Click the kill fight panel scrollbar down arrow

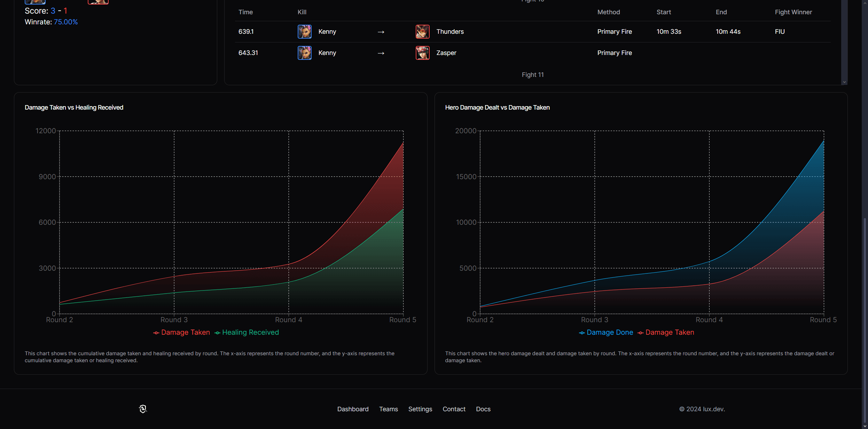point(844,82)
